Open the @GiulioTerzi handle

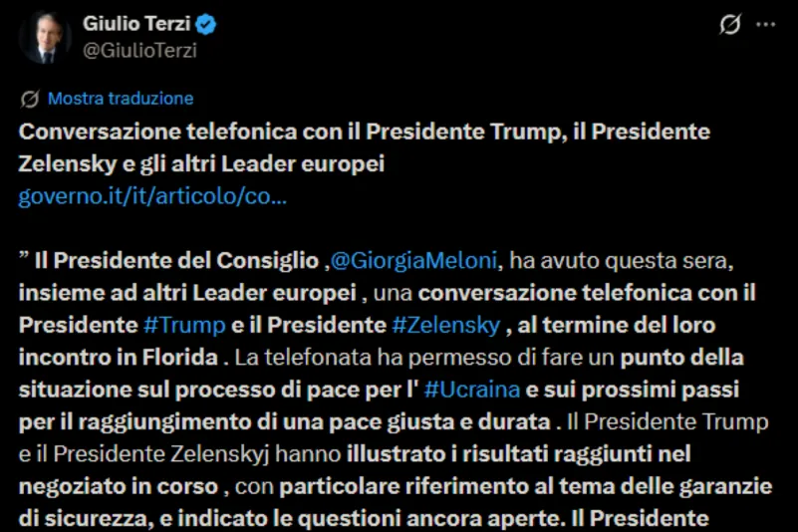point(139,51)
